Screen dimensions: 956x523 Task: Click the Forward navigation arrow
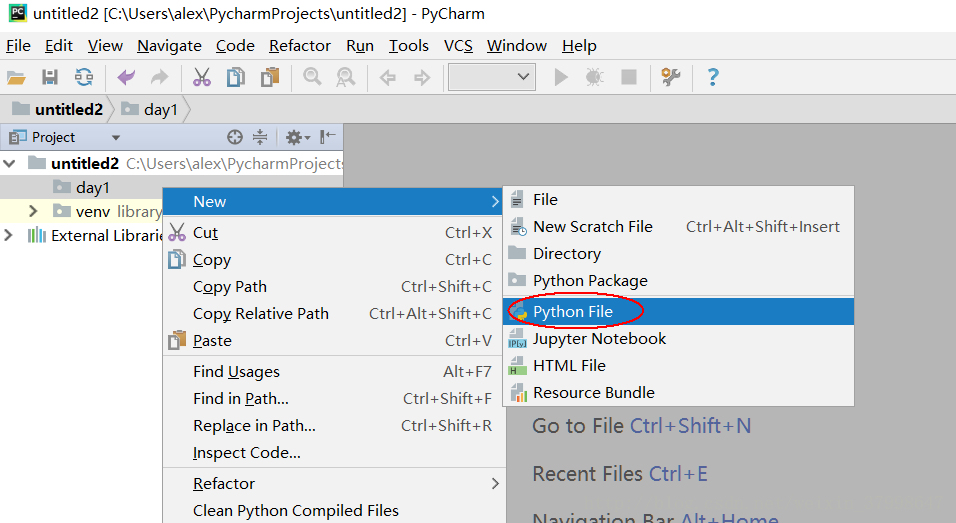tap(421, 77)
